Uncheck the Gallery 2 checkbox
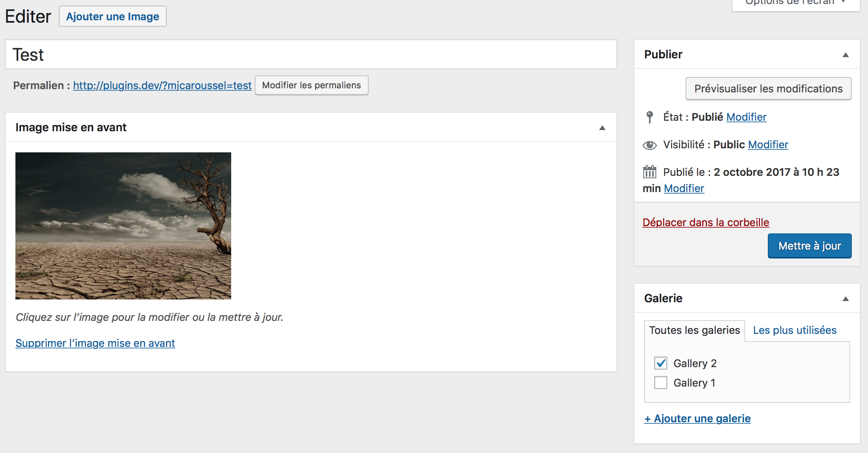 point(661,363)
